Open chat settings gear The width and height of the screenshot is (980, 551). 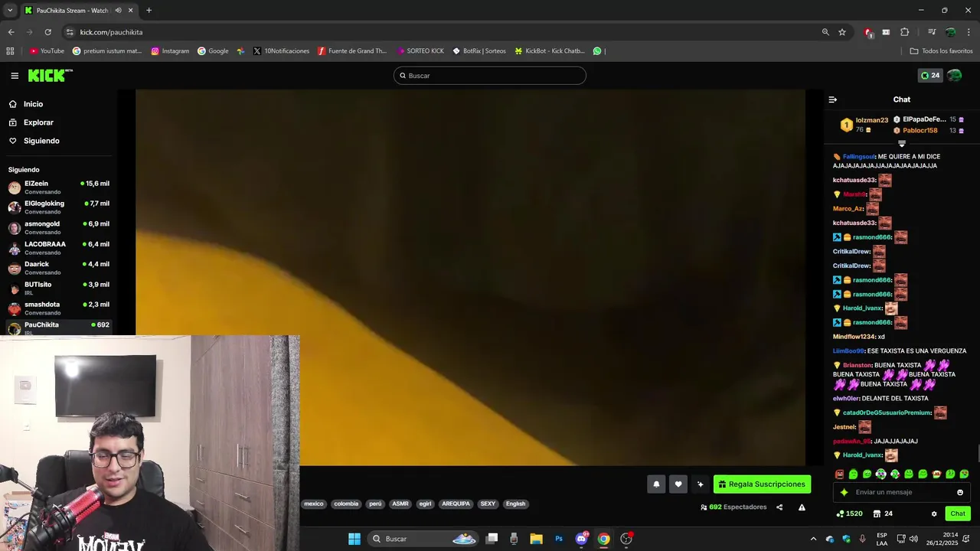coord(934,514)
